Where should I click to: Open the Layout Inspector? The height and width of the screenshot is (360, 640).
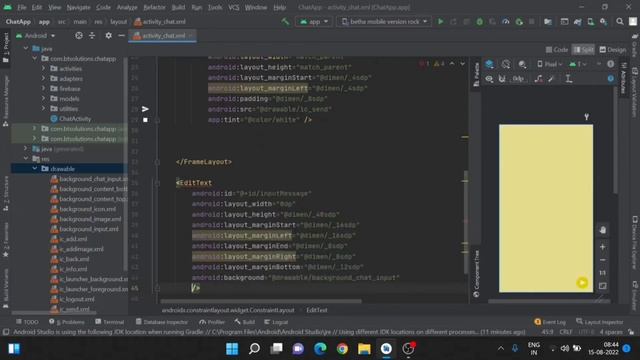point(600,322)
